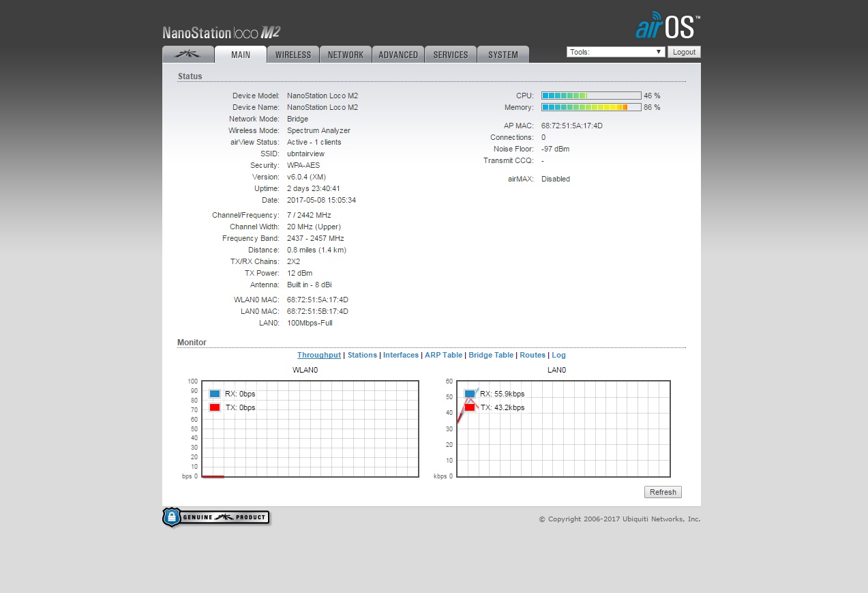Open the Log monitor link

pos(558,355)
